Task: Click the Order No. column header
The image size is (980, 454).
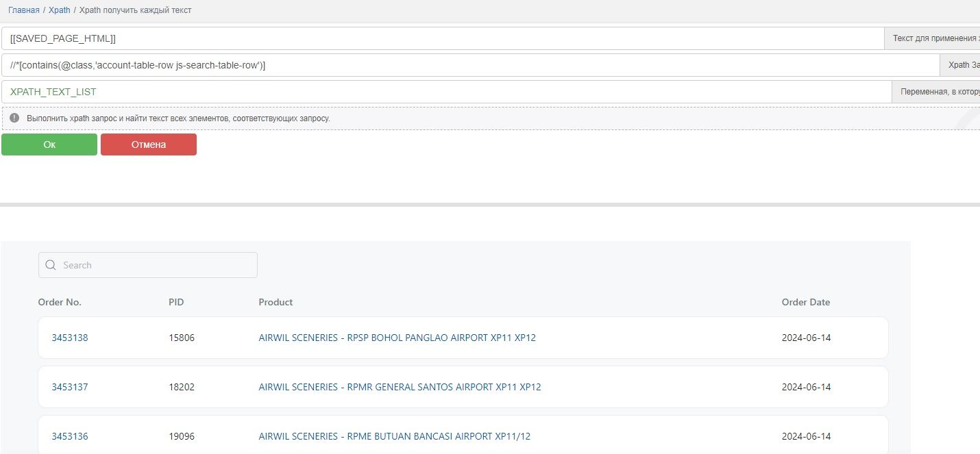Action: (60, 302)
